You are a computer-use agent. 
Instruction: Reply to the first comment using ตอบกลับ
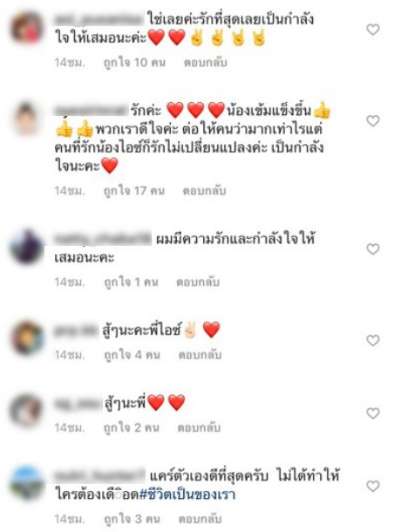coord(205,63)
